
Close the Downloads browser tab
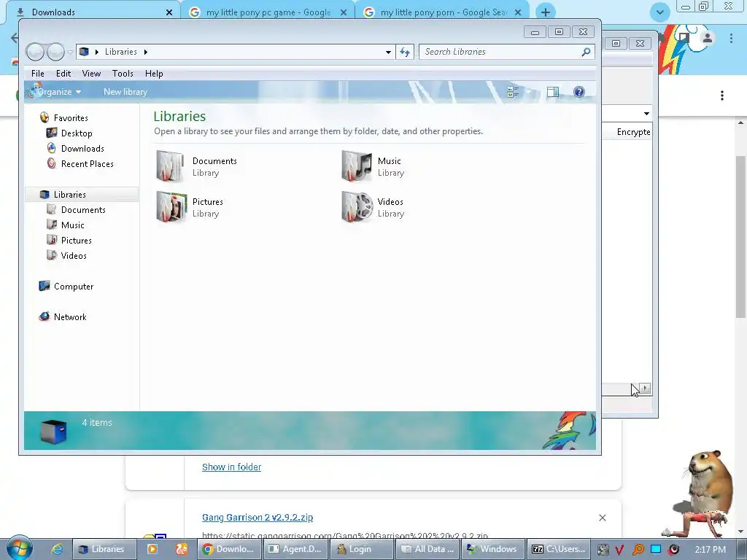pyautogui.click(x=169, y=12)
